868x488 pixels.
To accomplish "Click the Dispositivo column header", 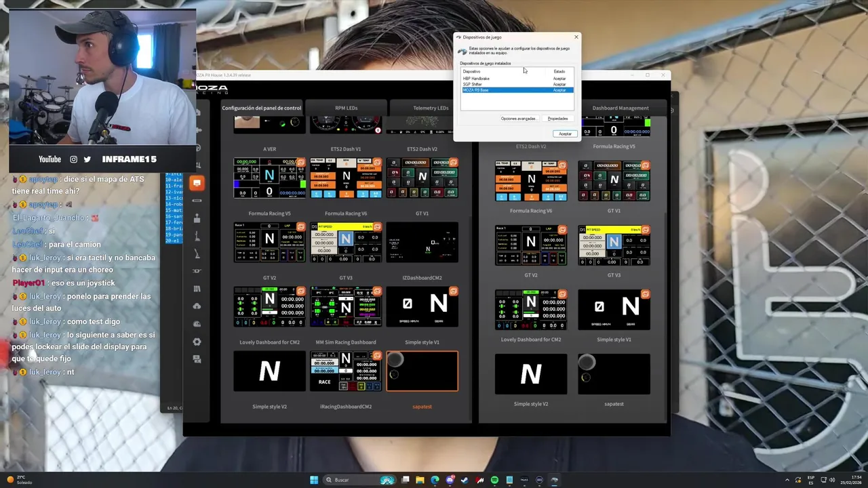I will tap(505, 71).
